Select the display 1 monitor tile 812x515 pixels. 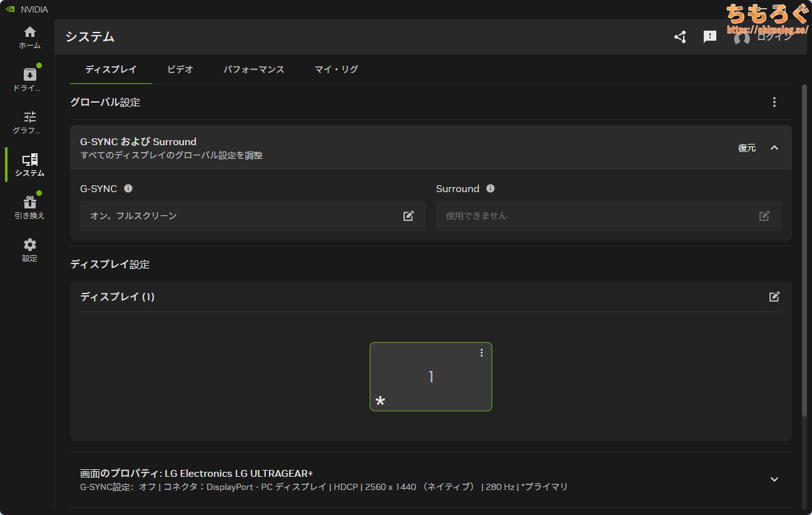click(x=430, y=377)
